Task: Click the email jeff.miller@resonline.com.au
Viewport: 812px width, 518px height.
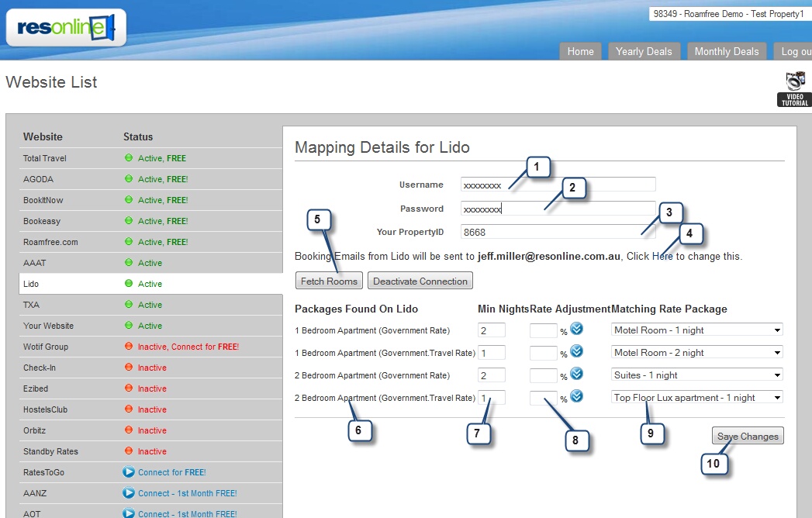Action: [x=549, y=256]
